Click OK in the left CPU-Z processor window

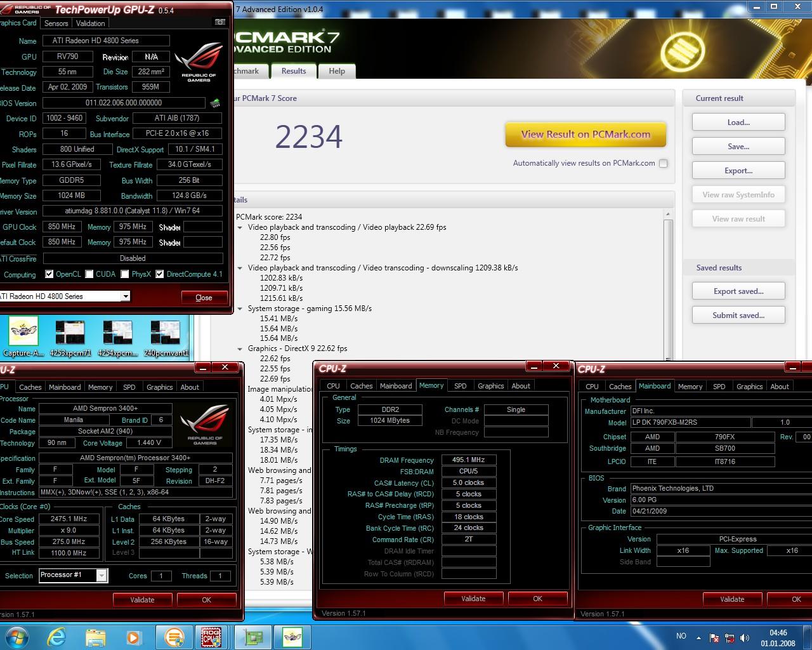206,600
